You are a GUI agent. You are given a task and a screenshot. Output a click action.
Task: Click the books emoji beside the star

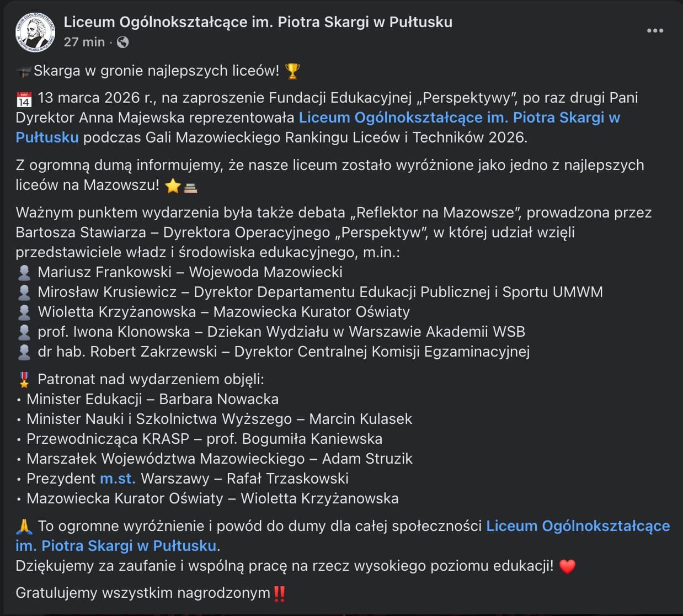click(x=190, y=187)
